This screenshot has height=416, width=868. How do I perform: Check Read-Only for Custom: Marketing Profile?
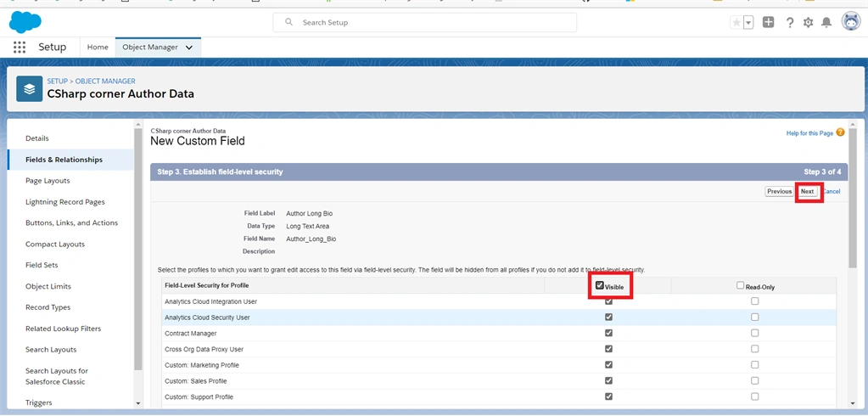(x=754, y=365)
